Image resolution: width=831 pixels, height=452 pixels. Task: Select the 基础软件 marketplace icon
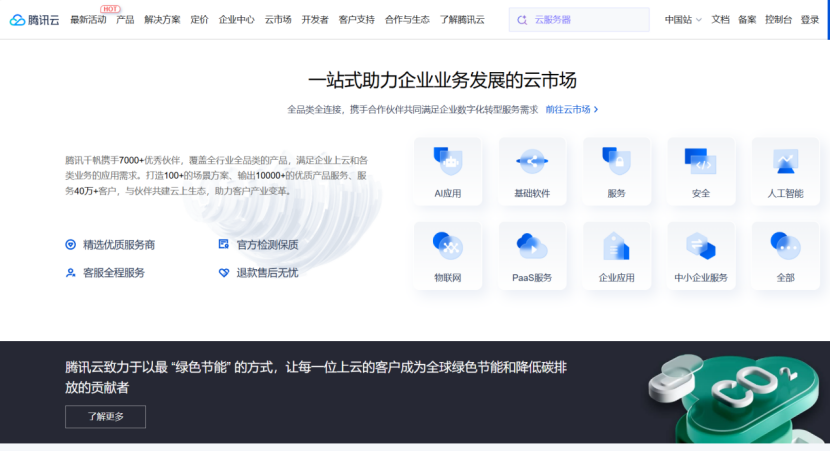pos(532,162)
